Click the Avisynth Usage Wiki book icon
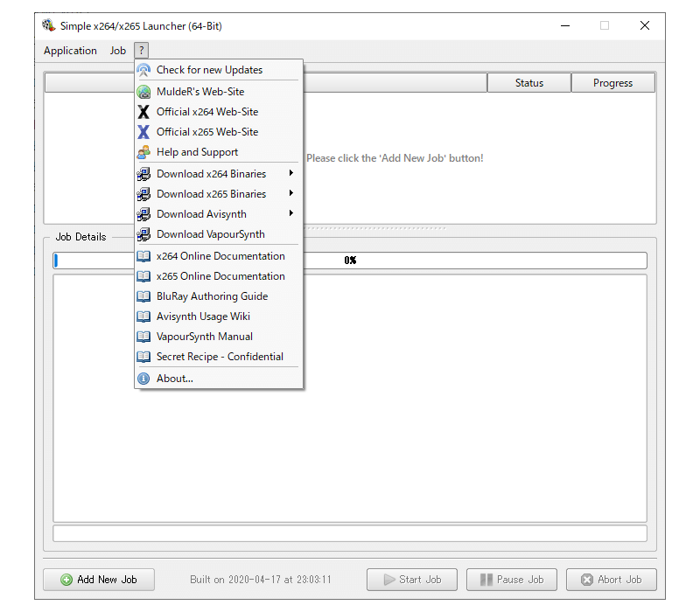Screen dimensions: 700x612 pyautogui.click(x=143, y=316)
